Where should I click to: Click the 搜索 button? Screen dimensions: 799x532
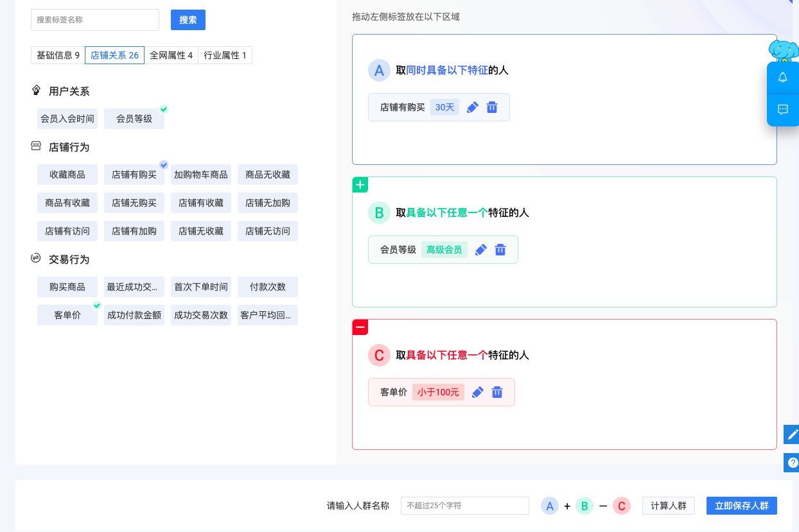188,20
